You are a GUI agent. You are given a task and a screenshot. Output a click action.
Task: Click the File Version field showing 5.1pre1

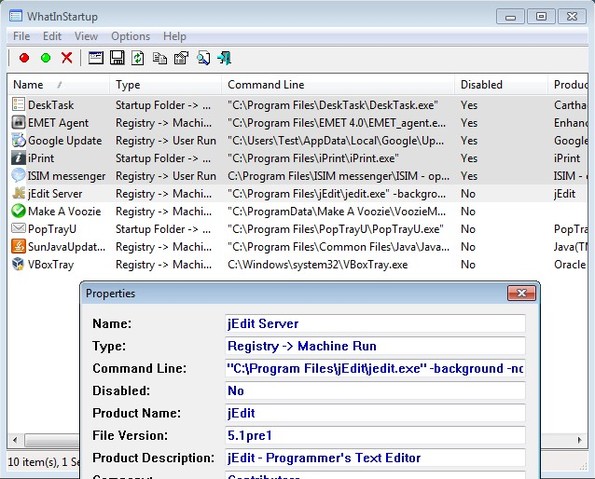point(375,436)
